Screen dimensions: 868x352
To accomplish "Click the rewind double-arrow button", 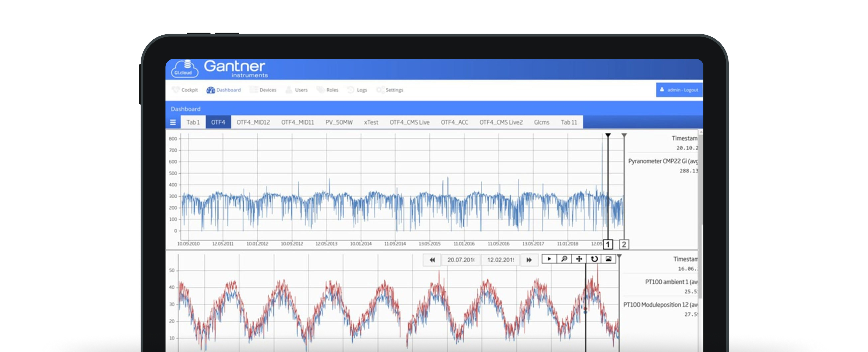I will 432,260.
